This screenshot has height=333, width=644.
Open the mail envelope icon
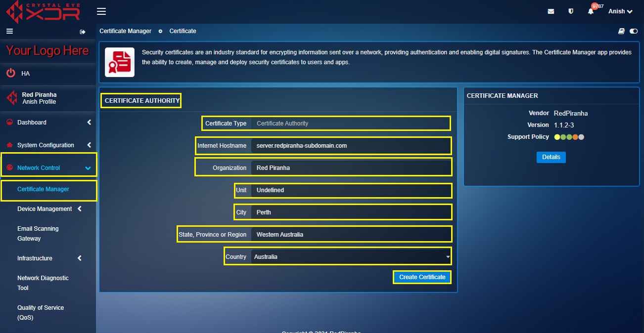(551, 11)
